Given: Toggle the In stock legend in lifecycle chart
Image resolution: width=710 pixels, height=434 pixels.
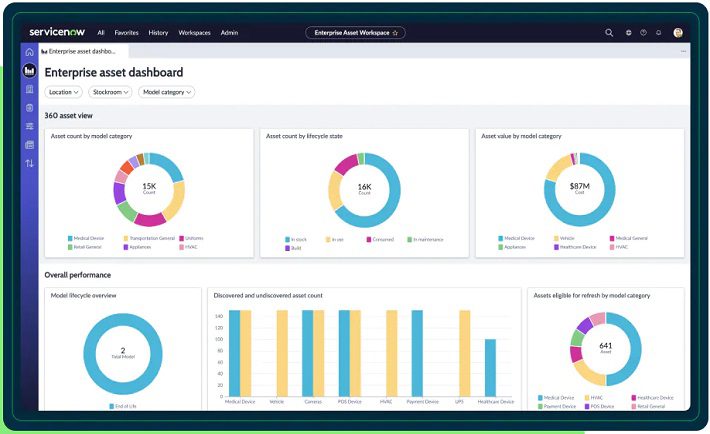Looking at the screenshot, I should pos(296,239).
